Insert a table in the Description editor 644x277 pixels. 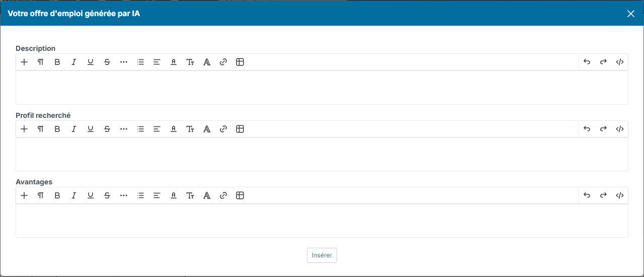click(x=240, y=62)
